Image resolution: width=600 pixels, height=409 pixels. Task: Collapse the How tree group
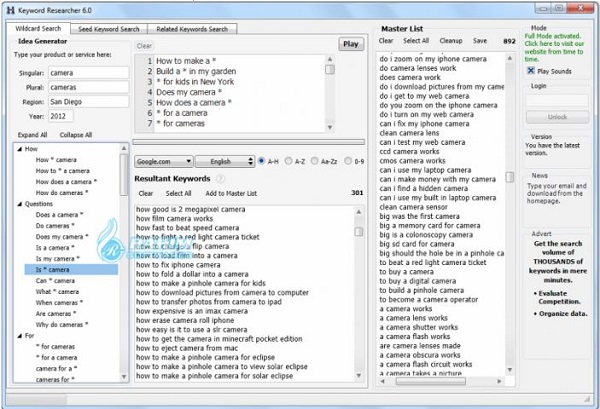click(20, 149)
